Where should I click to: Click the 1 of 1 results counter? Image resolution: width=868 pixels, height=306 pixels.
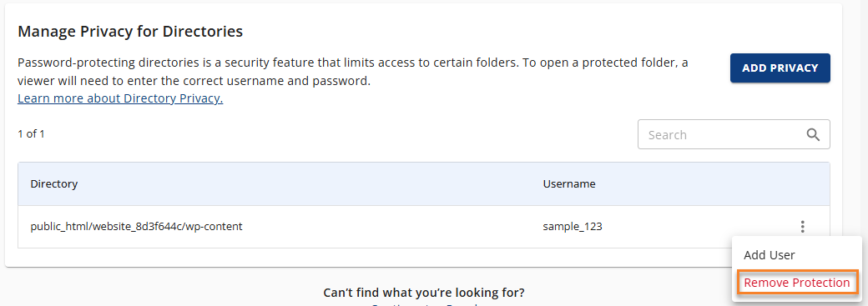(31, 134)
